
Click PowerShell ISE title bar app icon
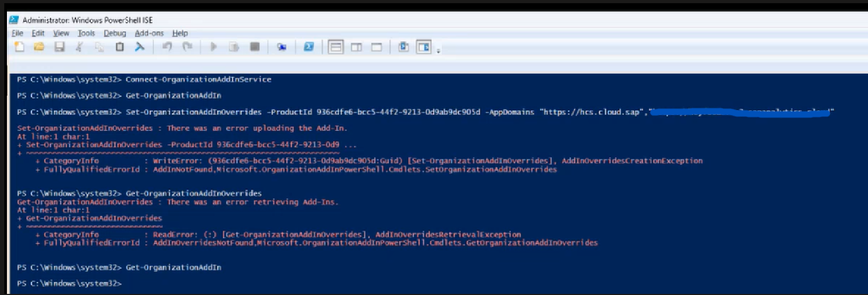(14, 20)
